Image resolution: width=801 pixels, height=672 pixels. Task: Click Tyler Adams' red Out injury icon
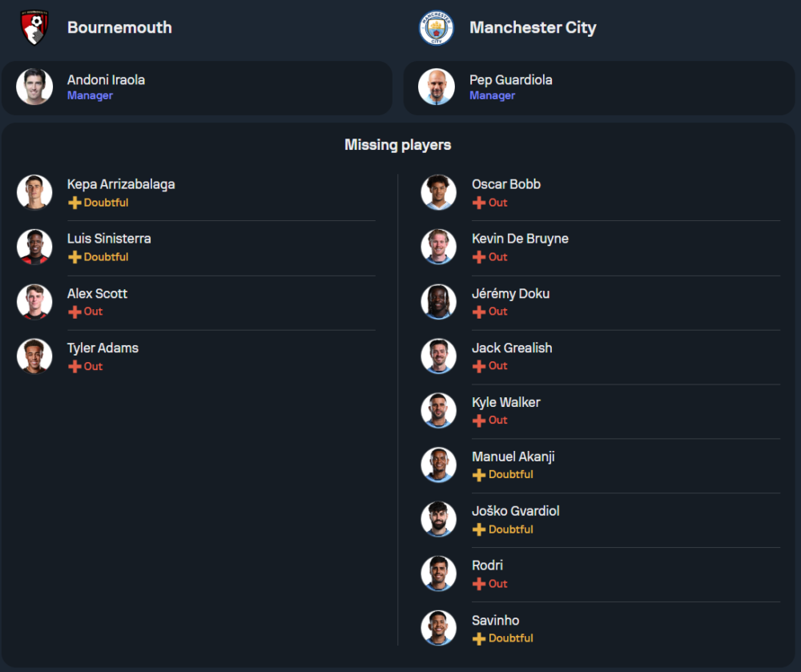[x=74, y=366]
